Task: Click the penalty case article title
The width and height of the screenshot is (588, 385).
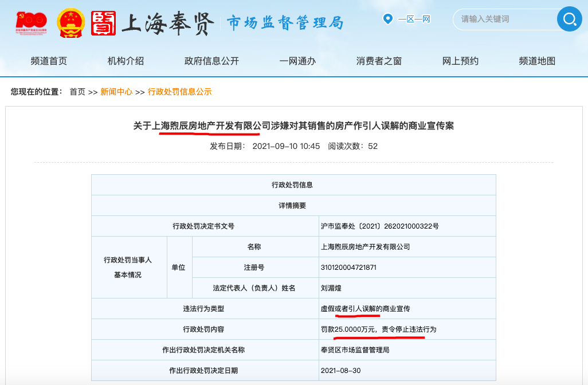Action: pyautogui.click(x=294, y=125)
